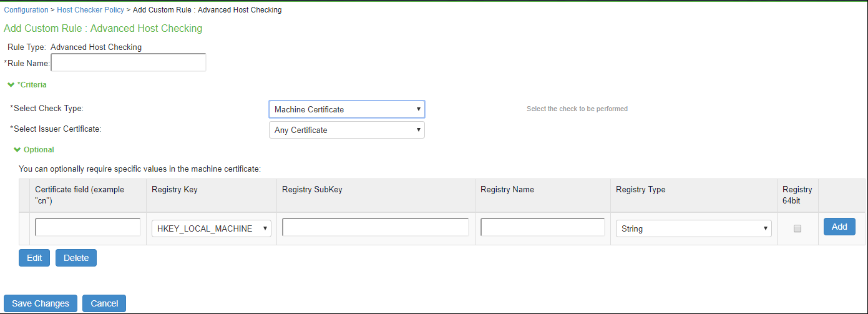Image resolution: width=868 pixels, height=314 pixels.
Task: Open the Registry Type String dropdown
Action: click(694, 228)
